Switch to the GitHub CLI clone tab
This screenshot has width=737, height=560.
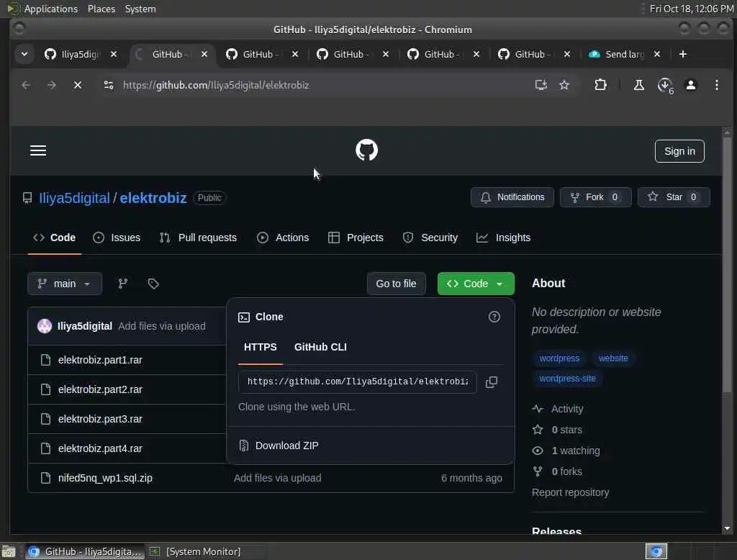pos(320,347)
